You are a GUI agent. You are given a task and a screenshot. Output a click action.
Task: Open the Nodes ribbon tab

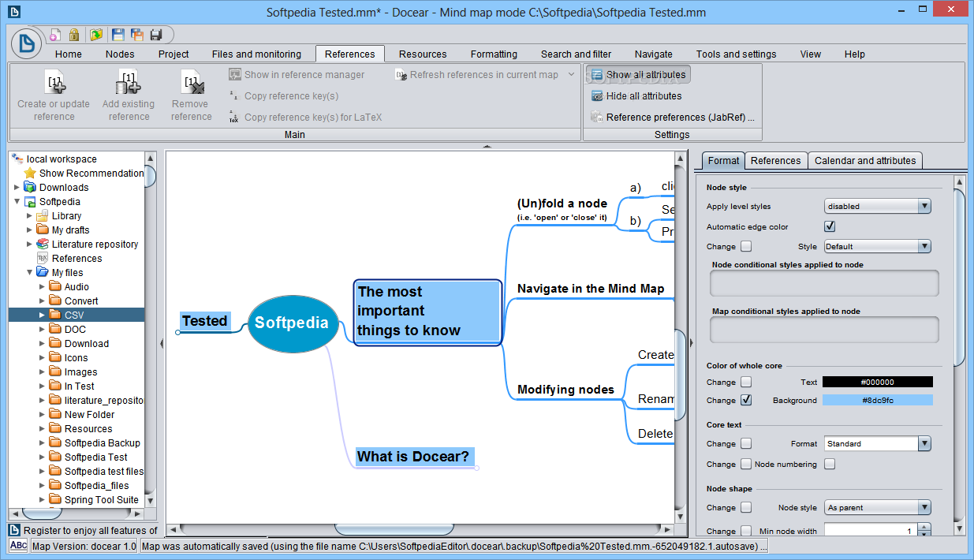pos(120,54)
